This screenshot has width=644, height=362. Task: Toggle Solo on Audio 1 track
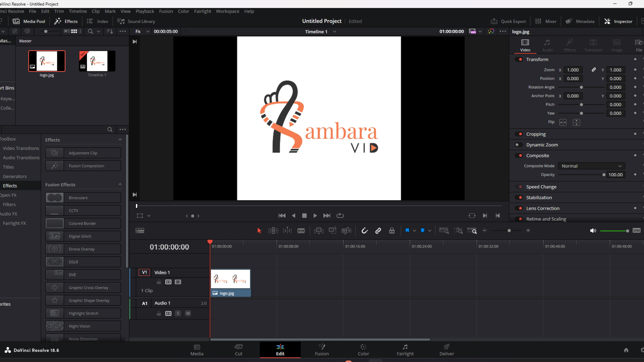pyautogui.click(x=178, y=313)
